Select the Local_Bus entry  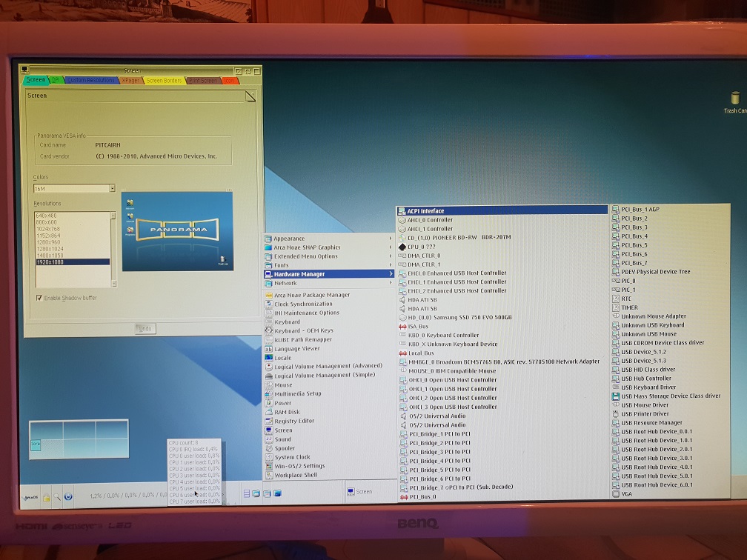click(x=502, y=353)
